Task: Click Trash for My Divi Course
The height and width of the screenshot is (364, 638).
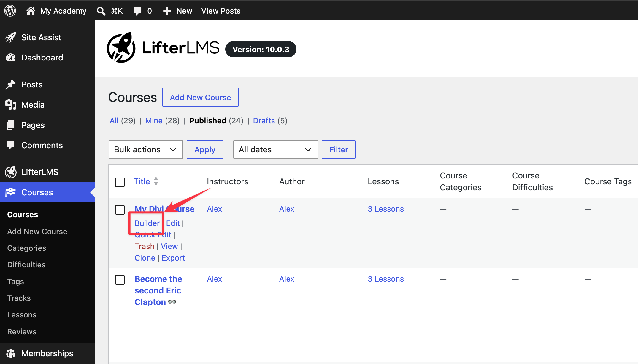Action: coord(145,246)
